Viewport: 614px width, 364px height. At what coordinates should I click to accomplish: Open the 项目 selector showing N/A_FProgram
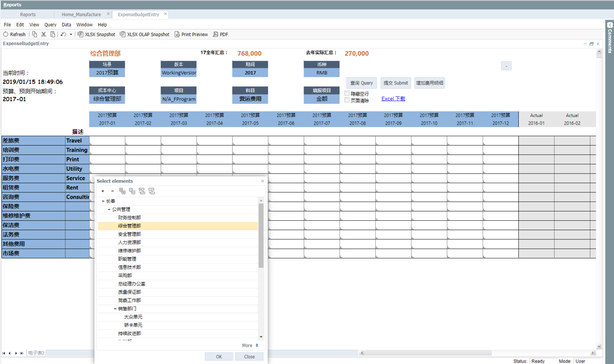point(178,99)
